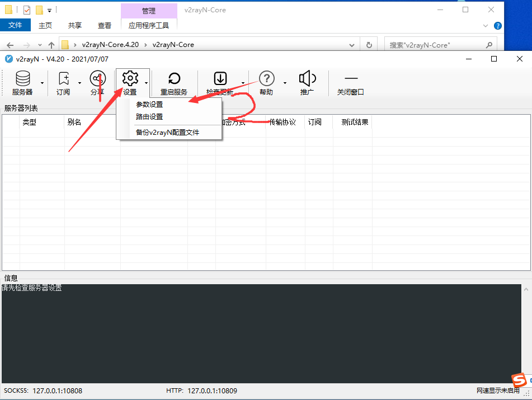
Task: Click the Sogou input method icon
Action: tap(519, 380)
